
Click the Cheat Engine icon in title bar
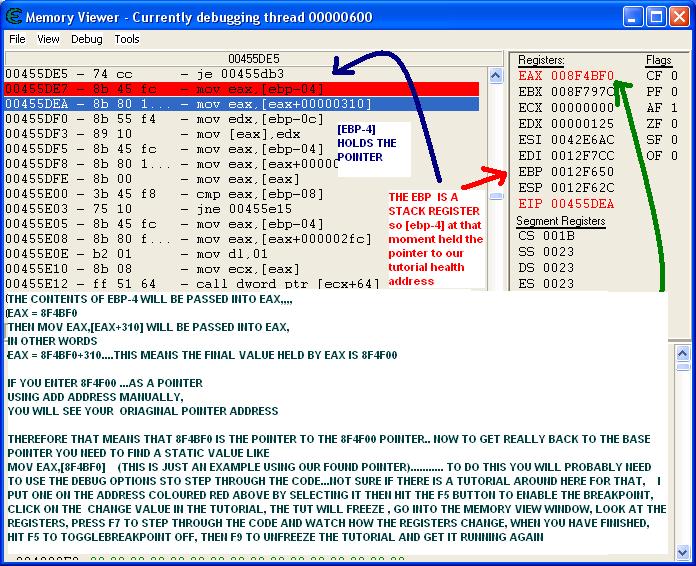[x=13, y=16]
